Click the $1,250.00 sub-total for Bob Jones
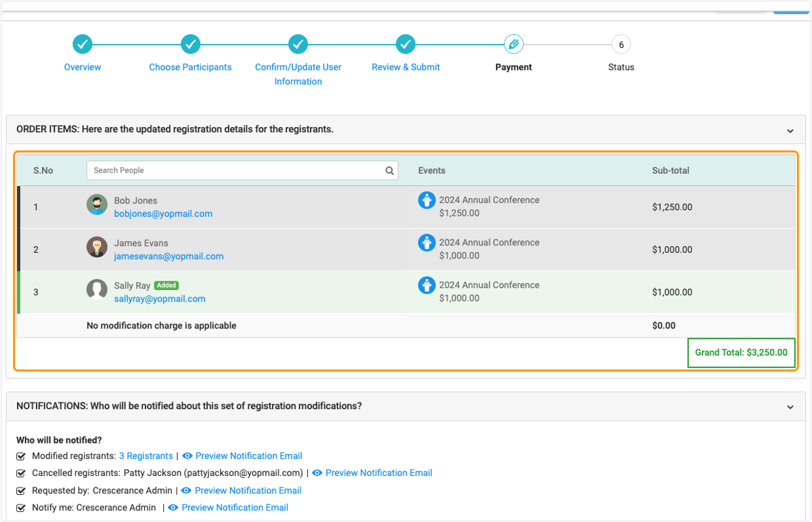Image resolution: width=812 pixels, height=522 pixels. [672, 208]
